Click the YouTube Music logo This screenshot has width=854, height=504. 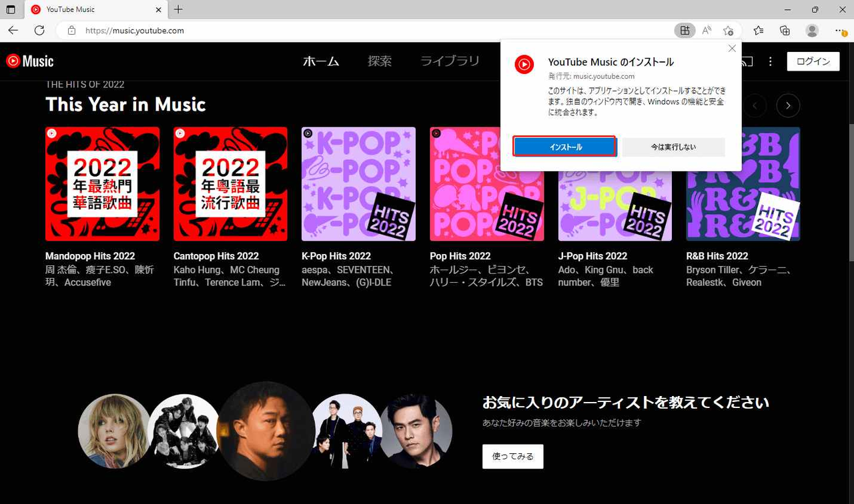(30, 61)
